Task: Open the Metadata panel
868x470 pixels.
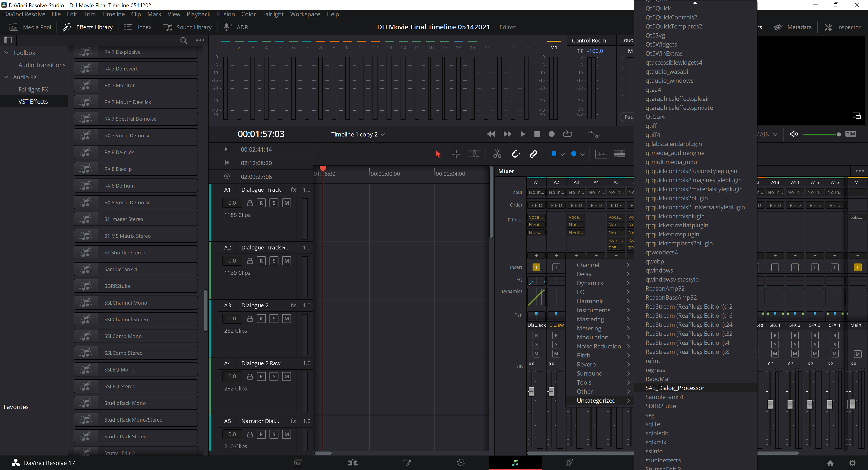Action: [793, 27]
